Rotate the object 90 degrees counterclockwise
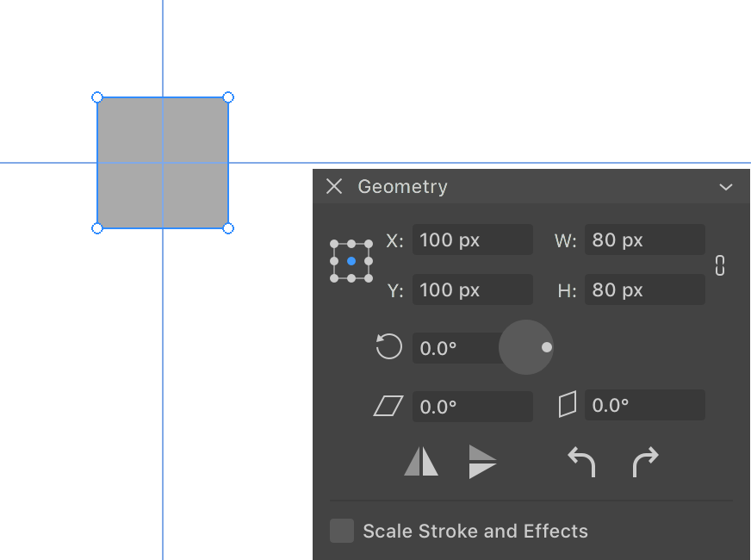 pyautogui.click(x=581, y=462)
